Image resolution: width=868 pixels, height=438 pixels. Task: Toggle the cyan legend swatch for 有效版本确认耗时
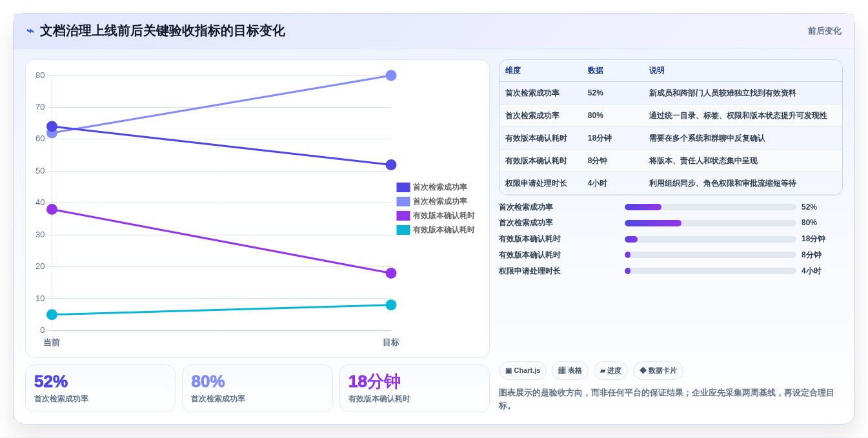[x=403, y=230]
